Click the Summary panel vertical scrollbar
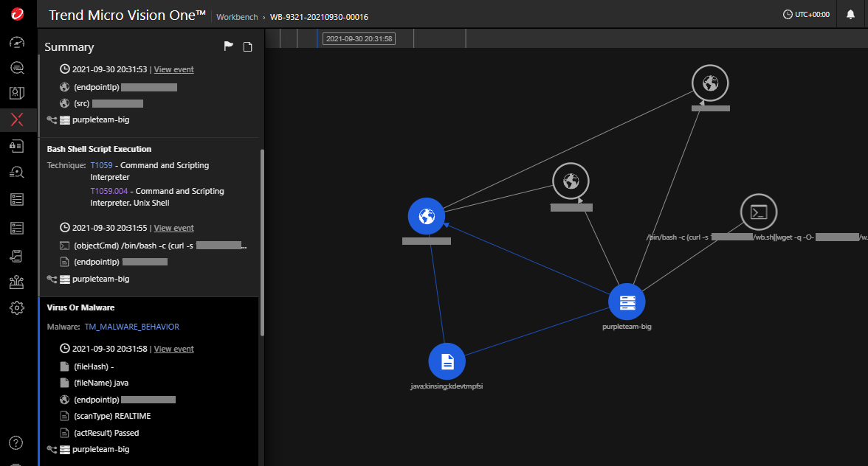868x466 pixels. coord(261,243)
